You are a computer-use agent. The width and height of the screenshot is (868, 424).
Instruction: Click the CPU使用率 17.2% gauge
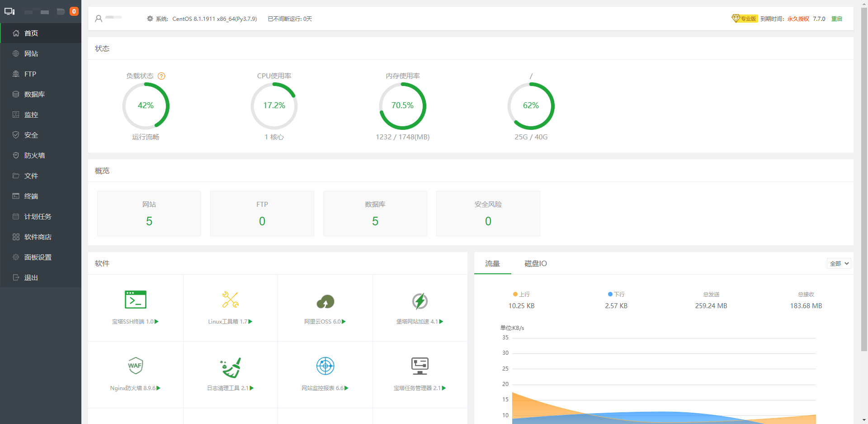(x=274, y=106)
